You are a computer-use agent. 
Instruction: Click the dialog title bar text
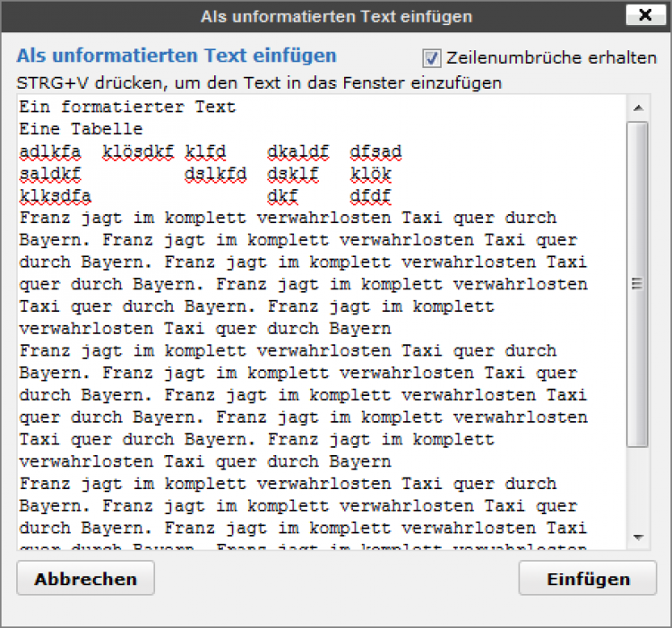point(335,16)
